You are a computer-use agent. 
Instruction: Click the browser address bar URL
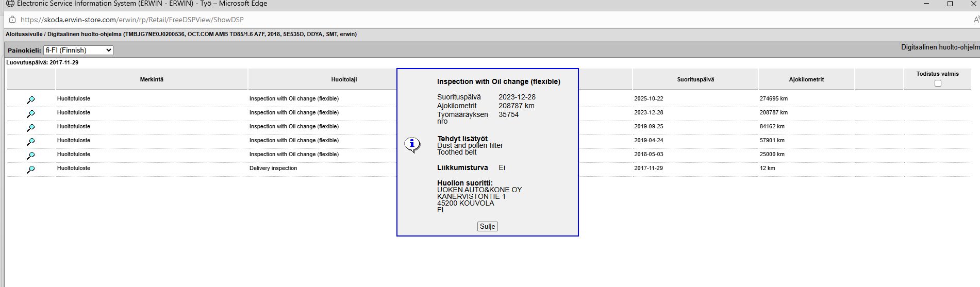point(132,20)
